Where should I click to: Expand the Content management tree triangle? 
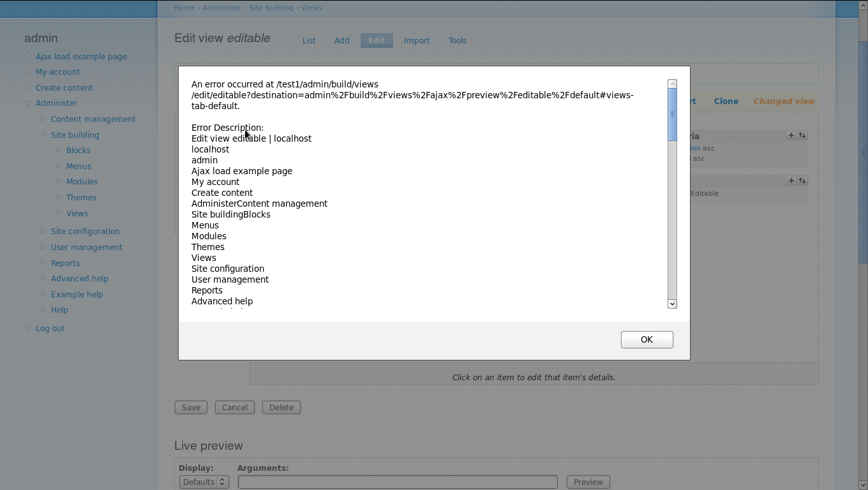(43, 119)
